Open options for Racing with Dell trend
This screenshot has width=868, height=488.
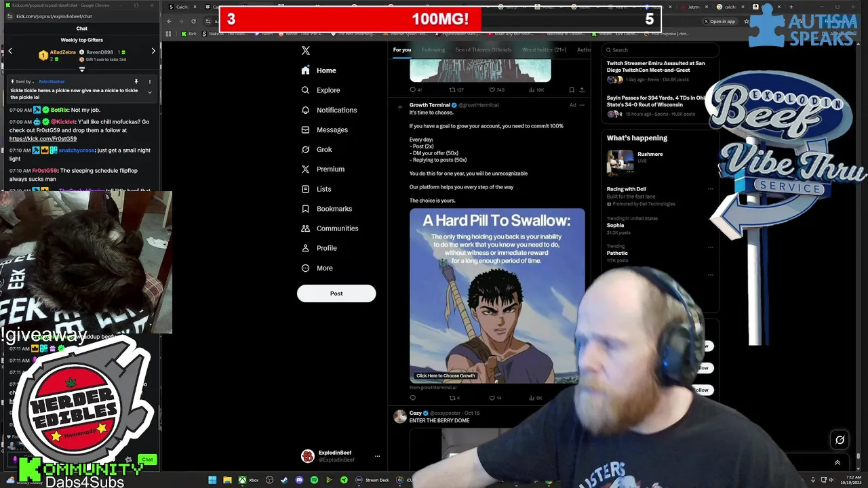[711, 189]
